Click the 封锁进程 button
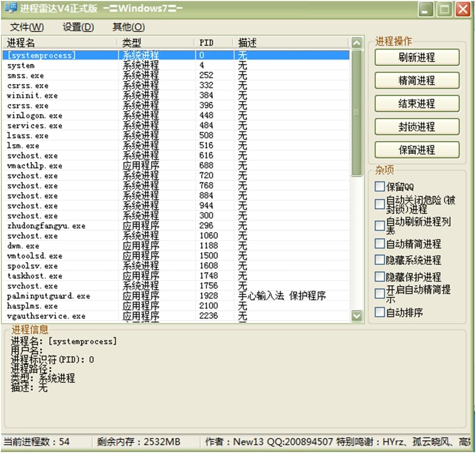Screen dimensions: 476x453 [x=417, y=127]
